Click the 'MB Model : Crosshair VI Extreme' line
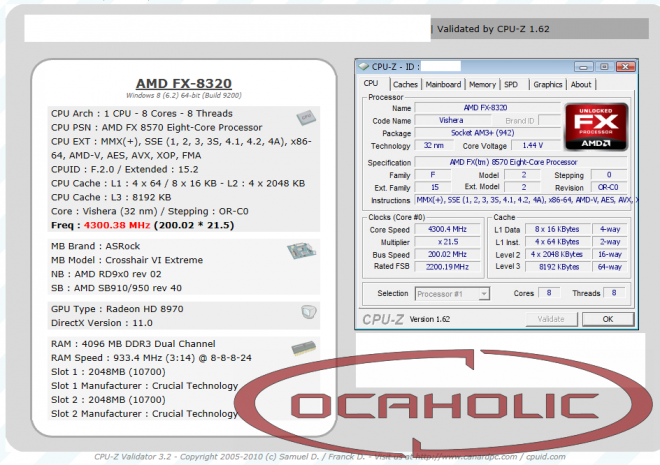 tap(127, 260)
